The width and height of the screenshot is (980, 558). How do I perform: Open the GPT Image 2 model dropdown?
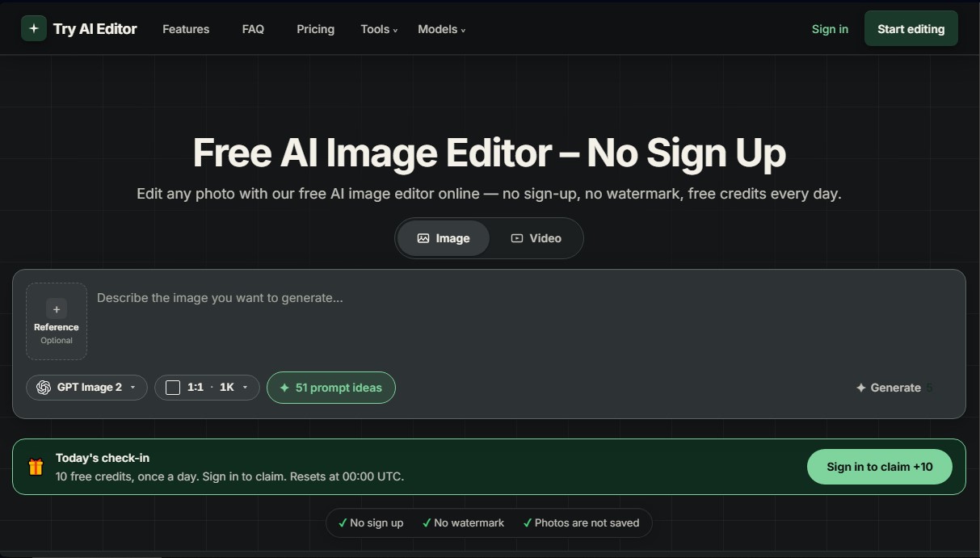coord(87,388)
